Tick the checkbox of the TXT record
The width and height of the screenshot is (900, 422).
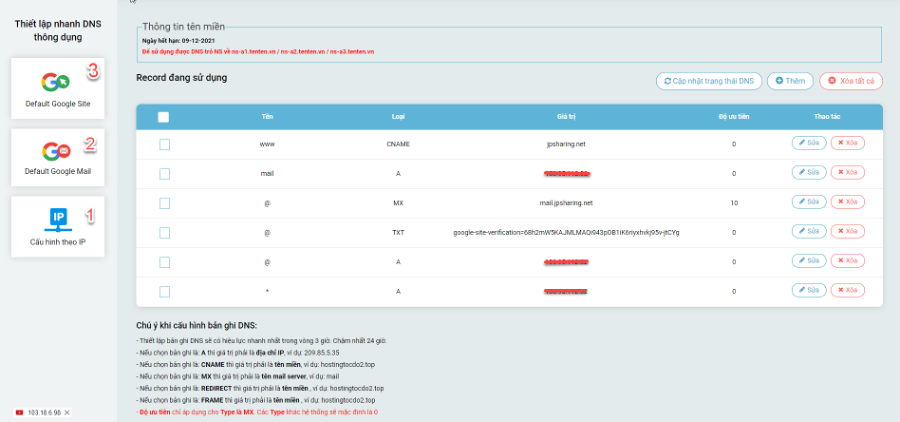click(165, 233)
